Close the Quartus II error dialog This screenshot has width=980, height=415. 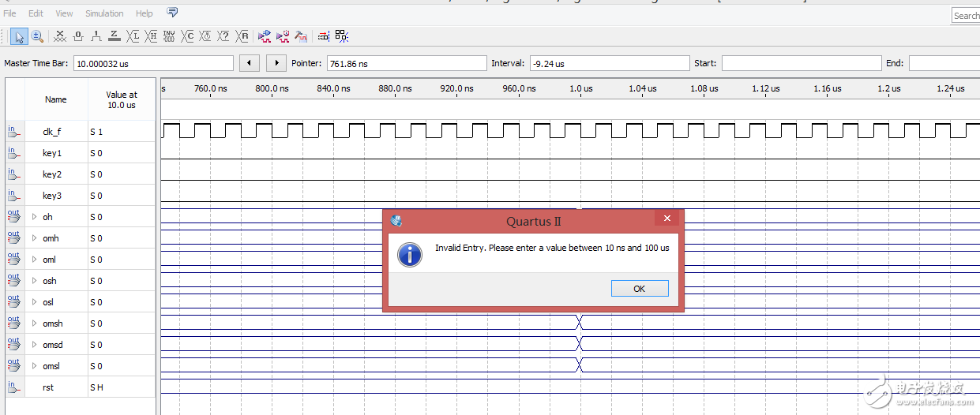click(x=667, y=219)
